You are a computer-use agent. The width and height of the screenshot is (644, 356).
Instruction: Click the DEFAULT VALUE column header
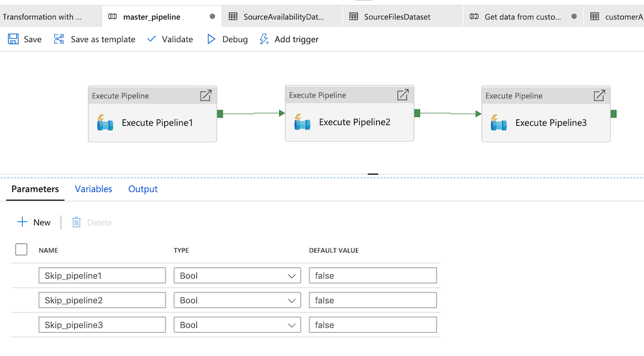[x=334, y=250]
